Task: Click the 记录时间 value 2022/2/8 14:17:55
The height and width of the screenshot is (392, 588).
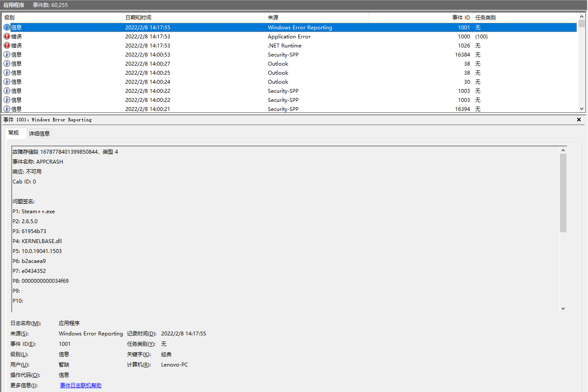Action: 184,334
